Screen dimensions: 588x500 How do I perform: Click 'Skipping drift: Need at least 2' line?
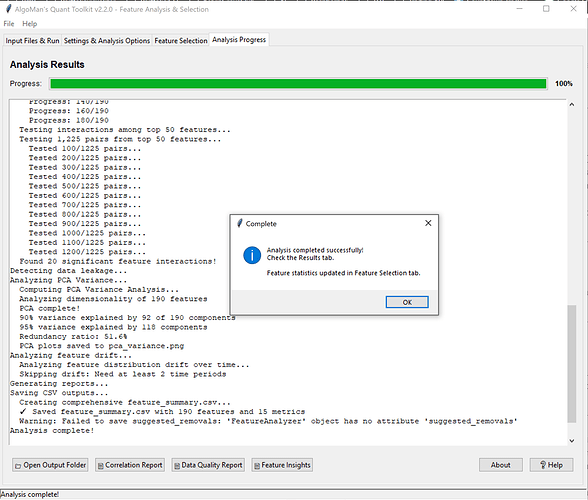123,374
